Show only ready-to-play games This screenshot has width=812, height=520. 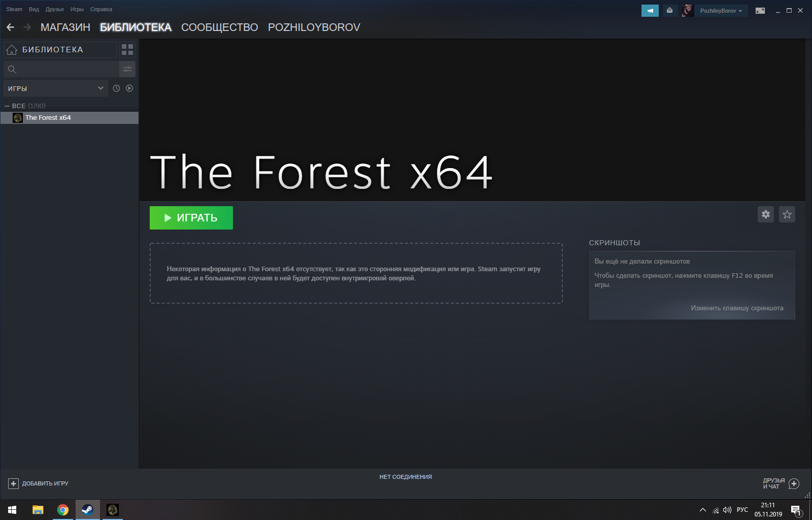(x=129, y=88)
